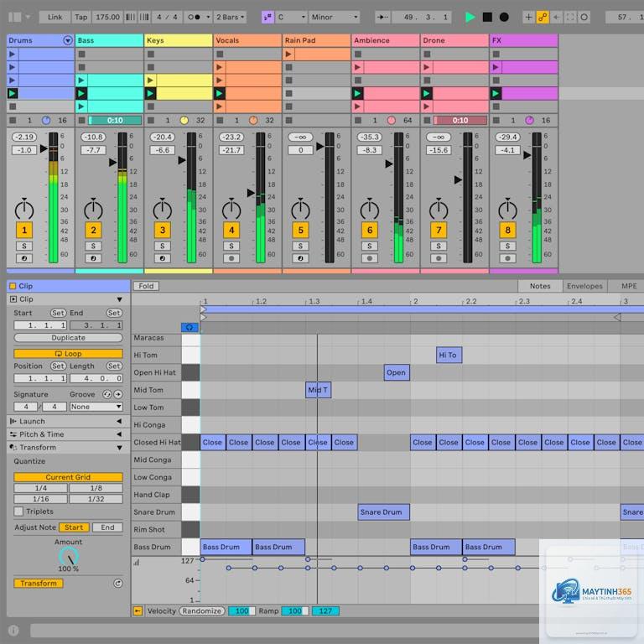
Task: Launch the FX clip in the second scene
Action: [x=496, y=67]
